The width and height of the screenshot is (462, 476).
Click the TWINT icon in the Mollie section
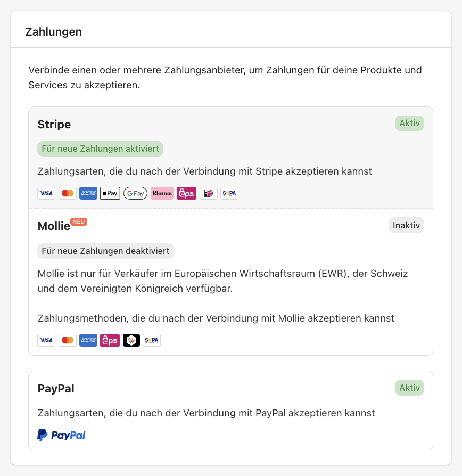(131, 340)
